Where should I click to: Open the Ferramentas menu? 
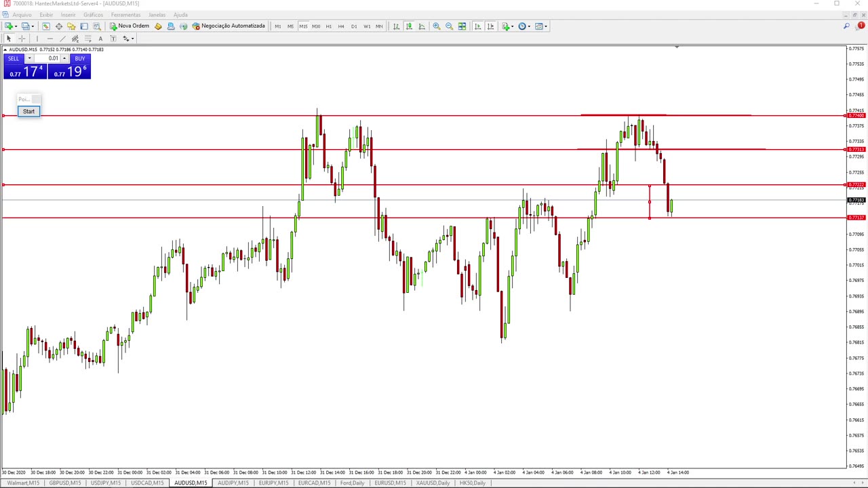[125, 14]
